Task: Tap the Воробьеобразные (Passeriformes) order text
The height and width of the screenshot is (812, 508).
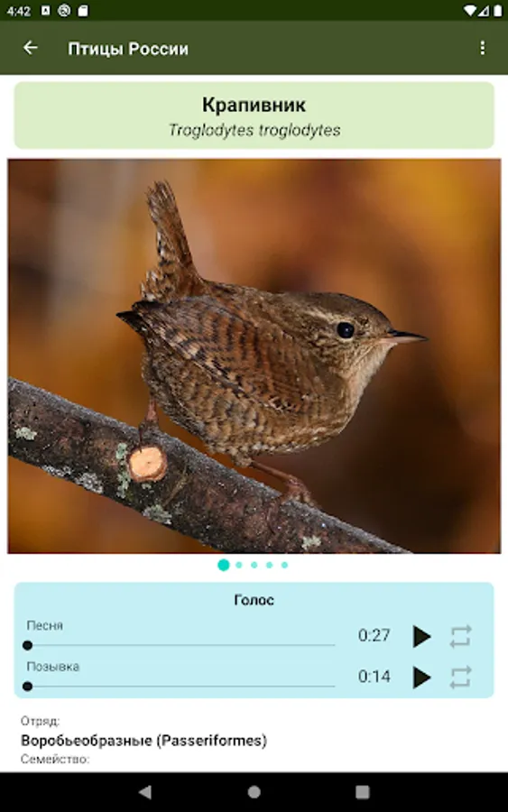Action: (144, 741)
